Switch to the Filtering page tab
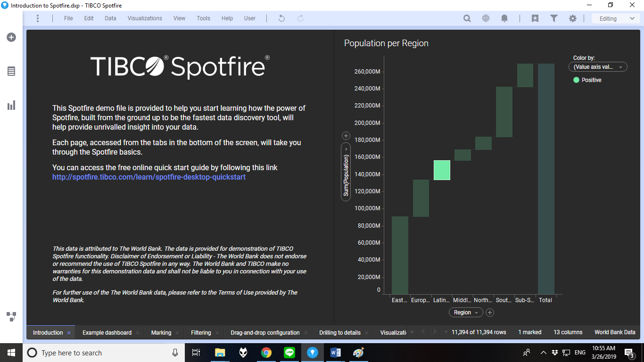Viewport: 644px width, 362px height. (x=201, y=333)
